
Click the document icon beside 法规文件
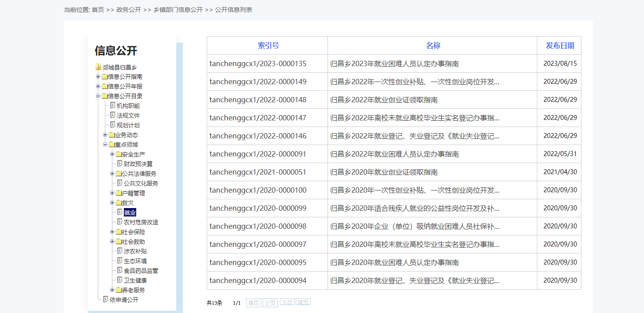pos(112,115)
